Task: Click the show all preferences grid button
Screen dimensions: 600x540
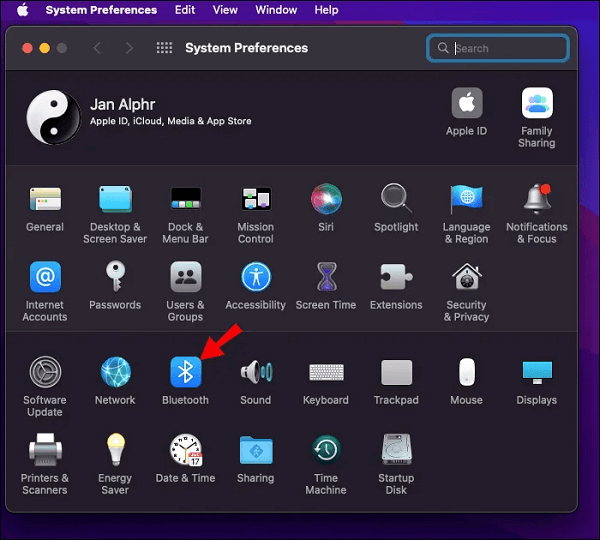Action: pyautogui.click(x=165, y=48)
